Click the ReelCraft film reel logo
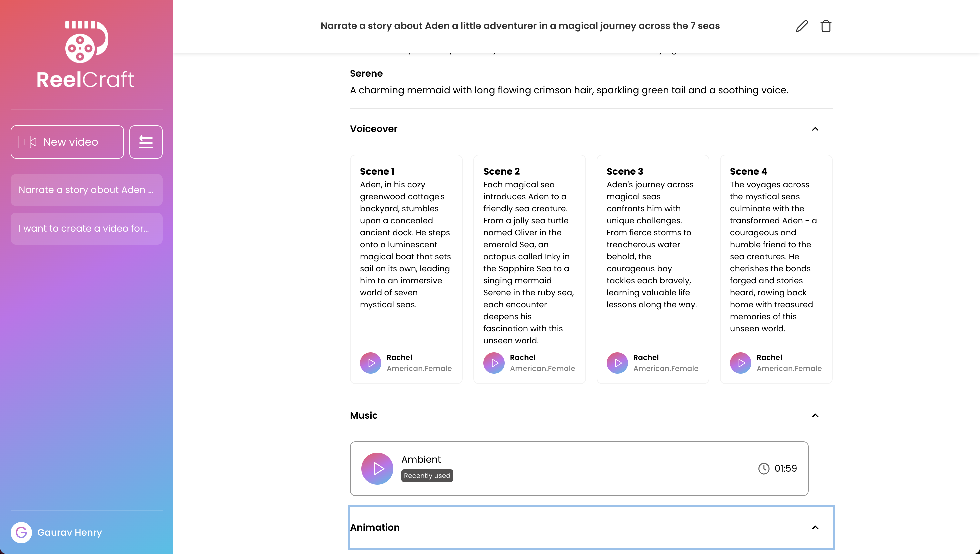Screen dimensions: 980x554 (x=86, y=42)
